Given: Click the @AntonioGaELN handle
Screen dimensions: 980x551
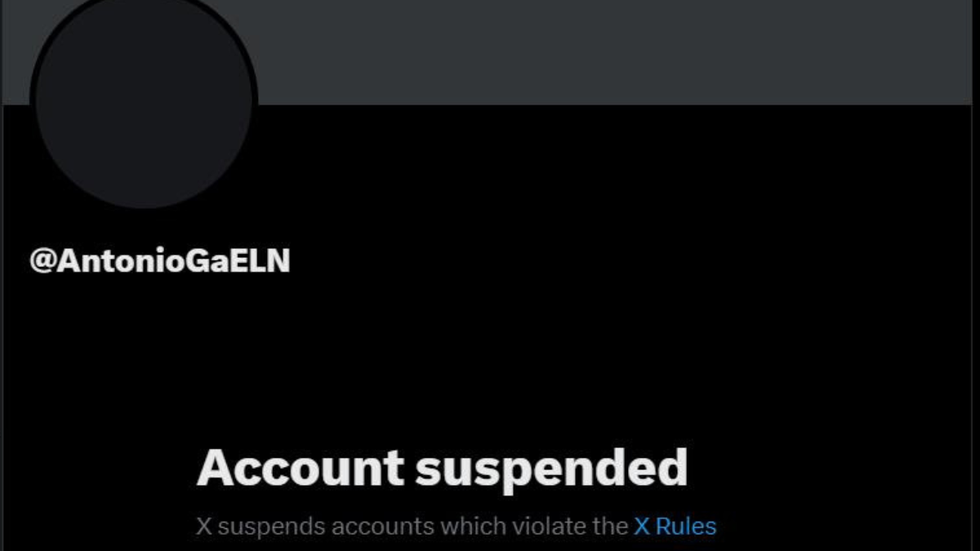Looking at the screenshot, I should (x=160, y=261).
